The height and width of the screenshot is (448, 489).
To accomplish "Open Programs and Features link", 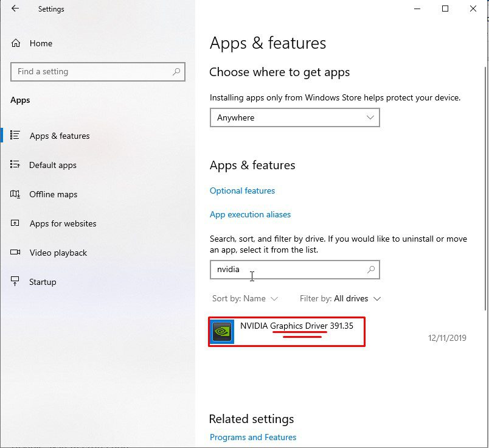I will tap(253, 437).
